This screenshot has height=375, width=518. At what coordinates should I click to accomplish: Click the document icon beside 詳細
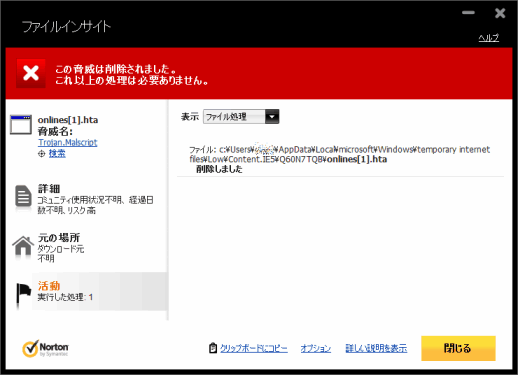[x=23, y=196]
